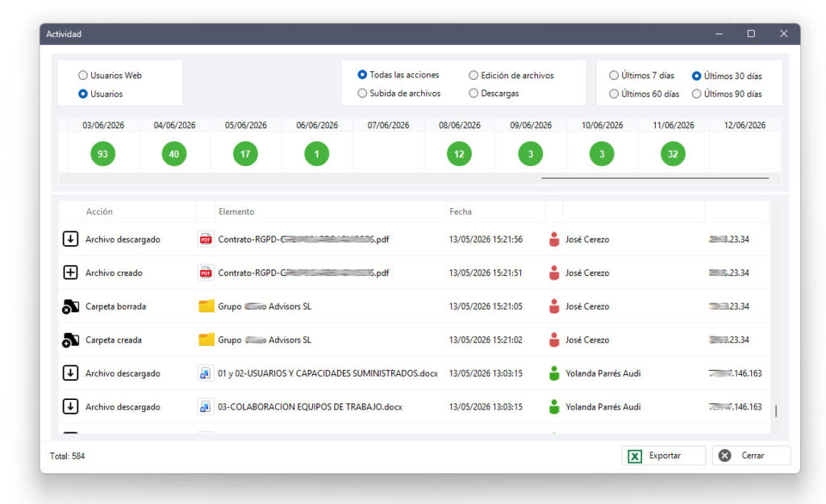This screenshot has height=504, width=826.
Task: Click Word document icon for 03-COLABORACION
Action: (x=205, y=406)
